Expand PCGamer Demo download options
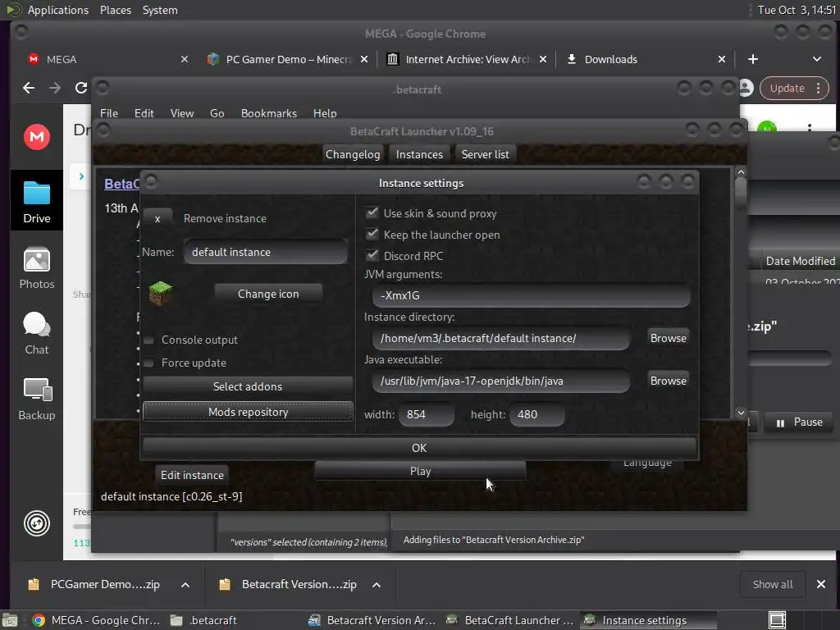Screen dimensions: 840x630 pyautogui.click(x=185, y=584)
